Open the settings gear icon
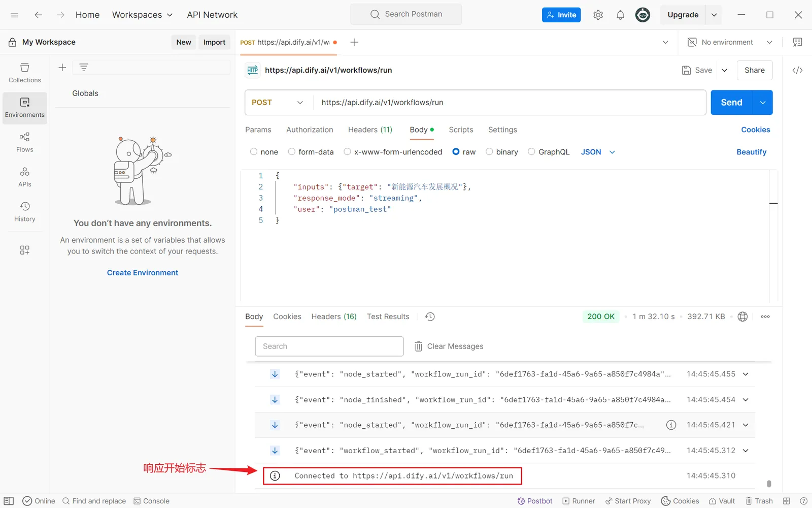This screenshot has width=812, height=508. point(598,15)
